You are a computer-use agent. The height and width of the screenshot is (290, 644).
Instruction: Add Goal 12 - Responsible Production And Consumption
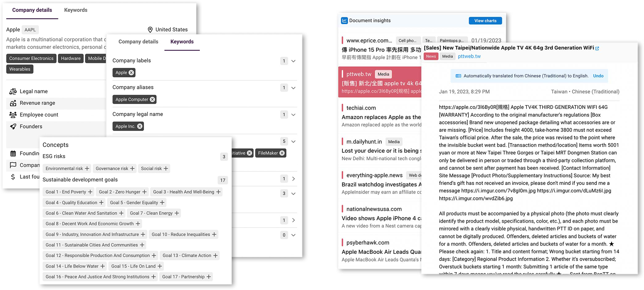[x=154, y=255]
